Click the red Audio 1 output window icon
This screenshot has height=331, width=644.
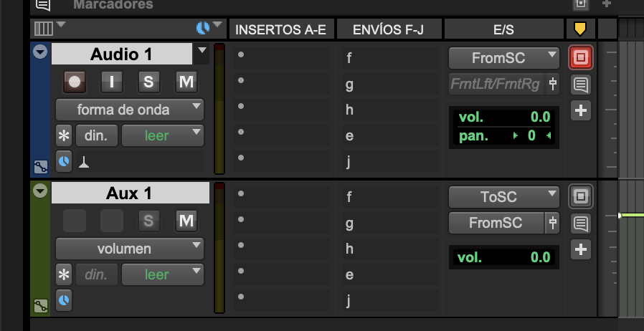[580, 57]
